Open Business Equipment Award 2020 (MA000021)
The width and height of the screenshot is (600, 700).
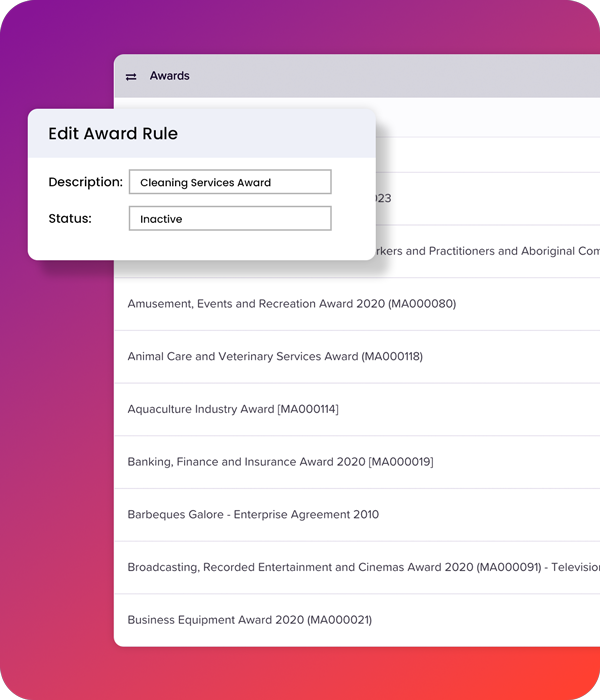249,620
